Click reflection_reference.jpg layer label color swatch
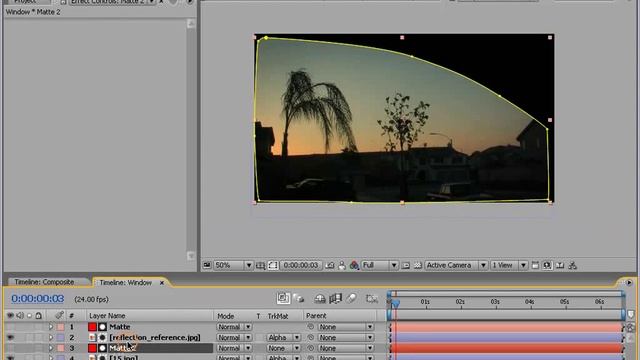Image resolution: width=640 pixels, height=360 pixels. 60,338
